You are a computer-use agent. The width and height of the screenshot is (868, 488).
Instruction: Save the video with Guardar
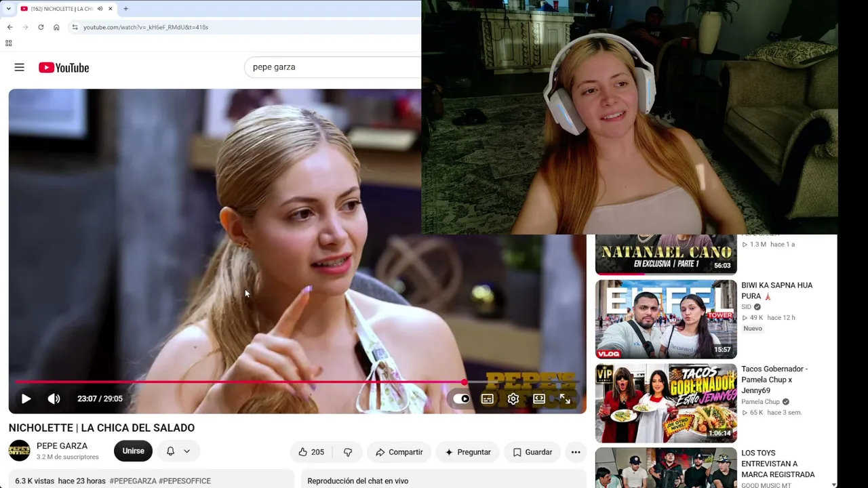click(532, 452)
